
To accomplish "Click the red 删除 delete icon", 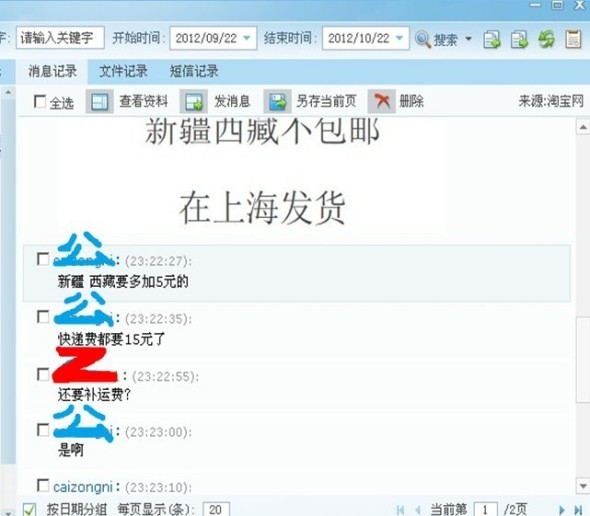I will coord(382,102).
